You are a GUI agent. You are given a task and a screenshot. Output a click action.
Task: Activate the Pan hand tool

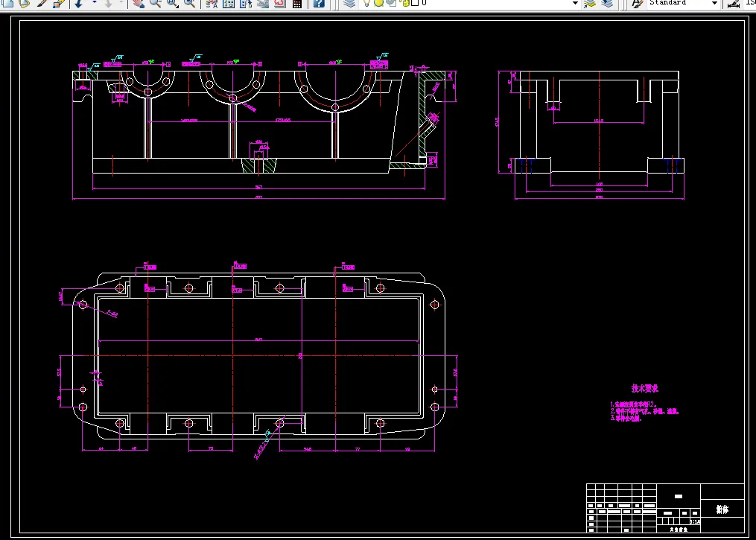pyautogui.click(x=139, y=3)
